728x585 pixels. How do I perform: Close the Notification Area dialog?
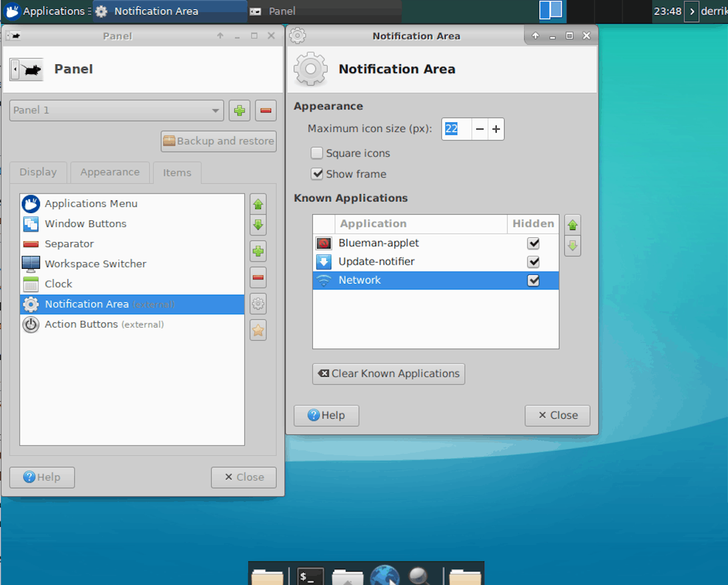(558, 416)
